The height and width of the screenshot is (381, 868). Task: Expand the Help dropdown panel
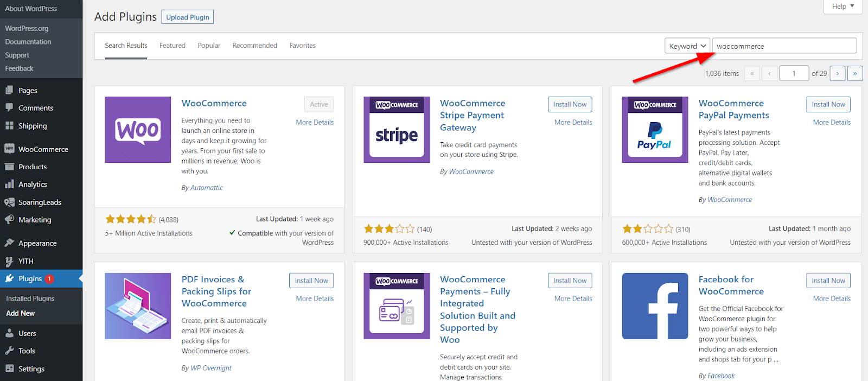[843, 7]
